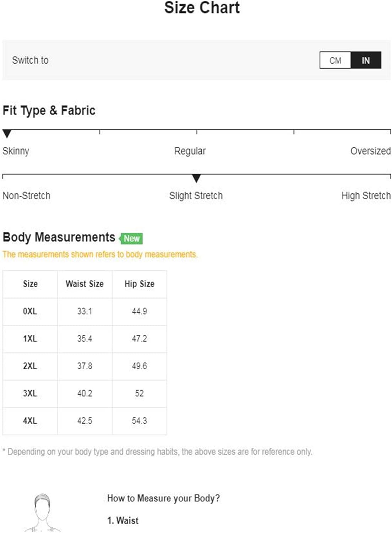Click the Slight Stretch marker triangle

click(x=196, y=178)
